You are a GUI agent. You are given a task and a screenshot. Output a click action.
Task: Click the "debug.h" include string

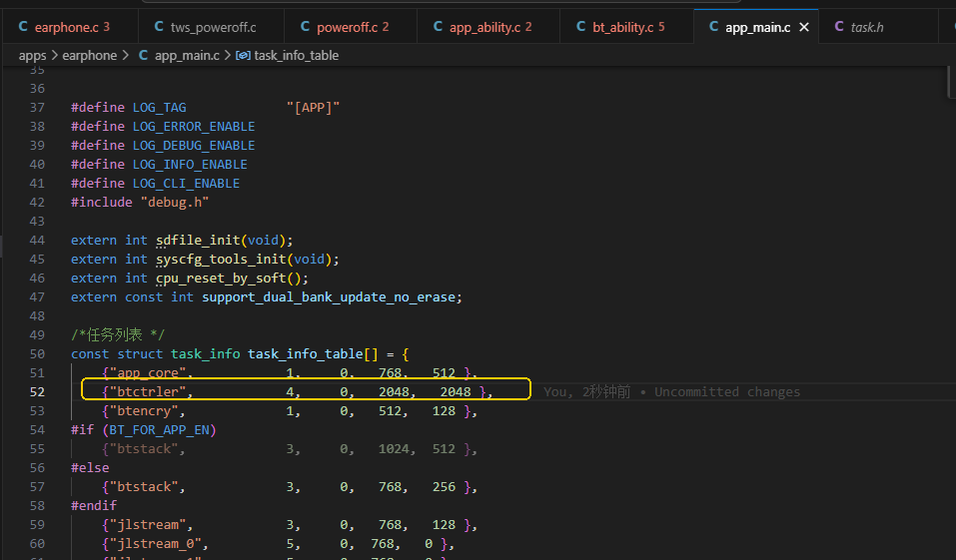coord(175,202)
